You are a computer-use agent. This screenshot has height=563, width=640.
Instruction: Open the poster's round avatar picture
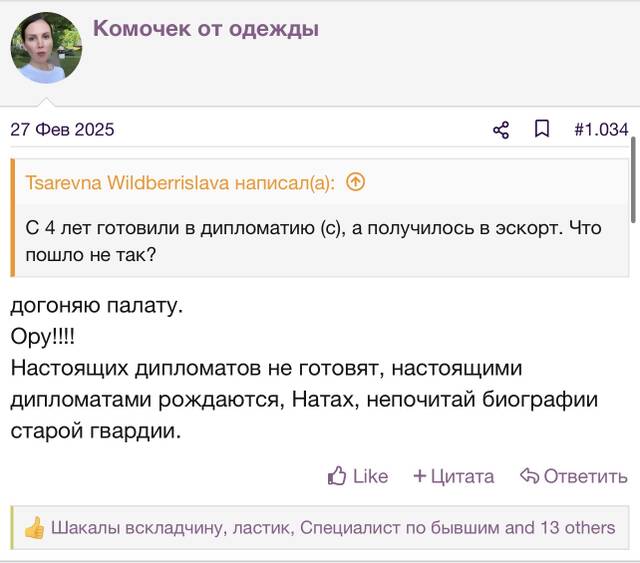tap(46, 48)
